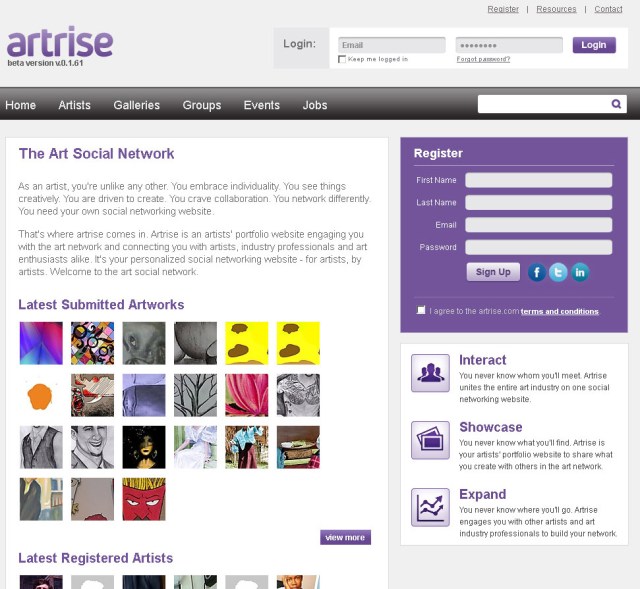Click the Showcase heading

coord(491,427)
